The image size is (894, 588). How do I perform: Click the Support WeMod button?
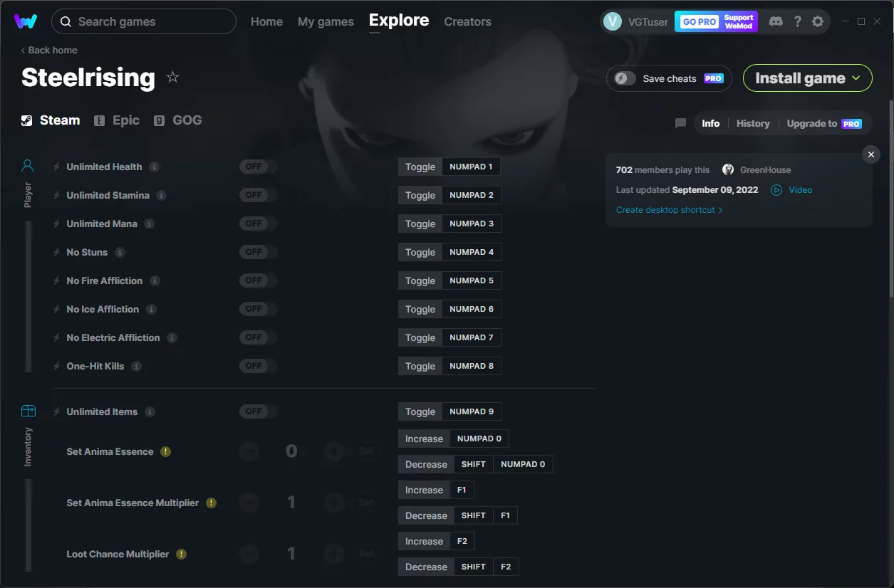pos(739,21)
